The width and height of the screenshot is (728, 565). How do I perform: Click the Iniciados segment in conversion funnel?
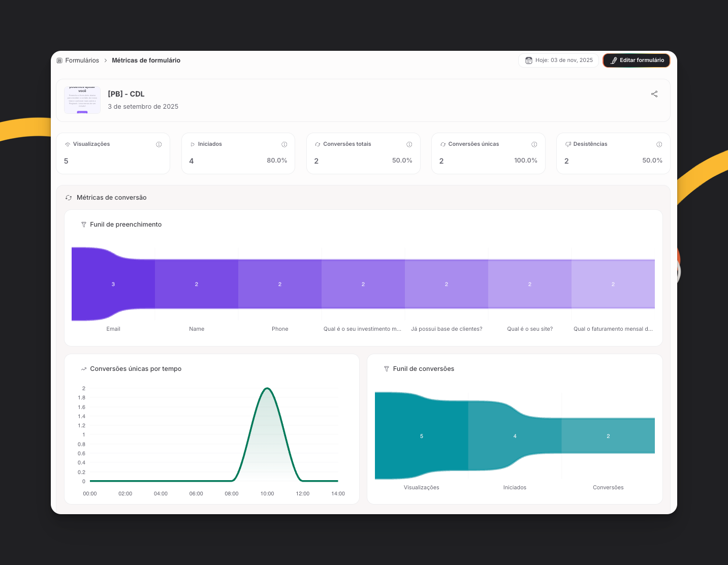pos(515,436)
